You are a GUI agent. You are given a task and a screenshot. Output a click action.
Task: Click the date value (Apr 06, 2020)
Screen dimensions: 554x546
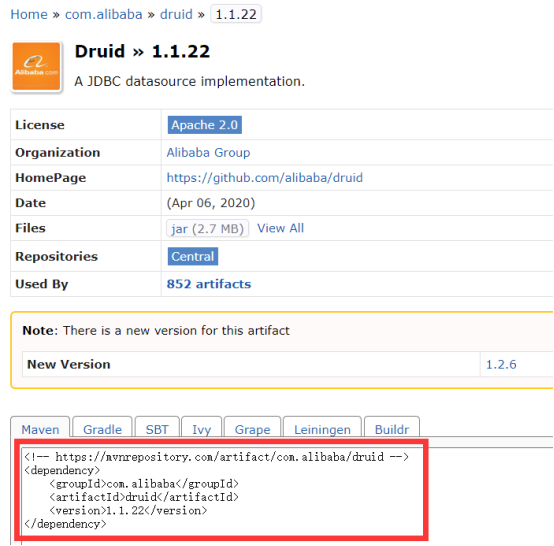coord(211,203)
